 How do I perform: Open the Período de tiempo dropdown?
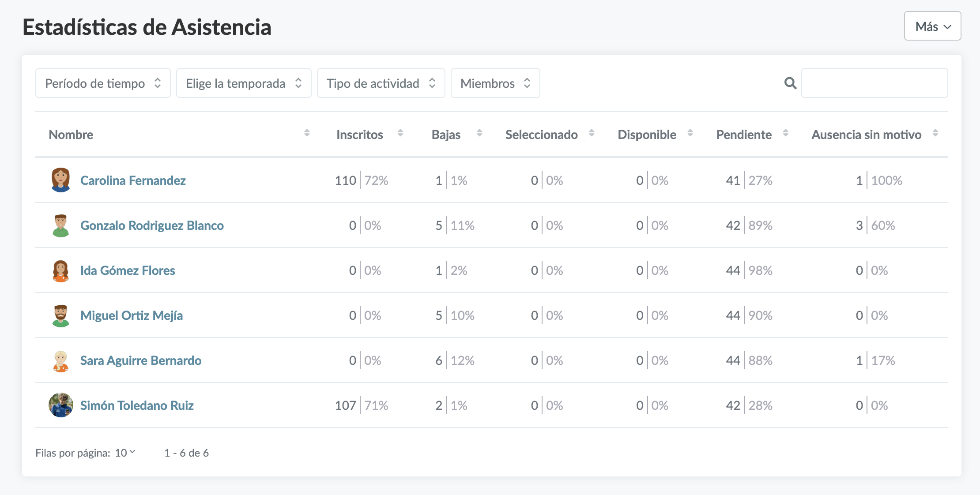tap(103, 83)
